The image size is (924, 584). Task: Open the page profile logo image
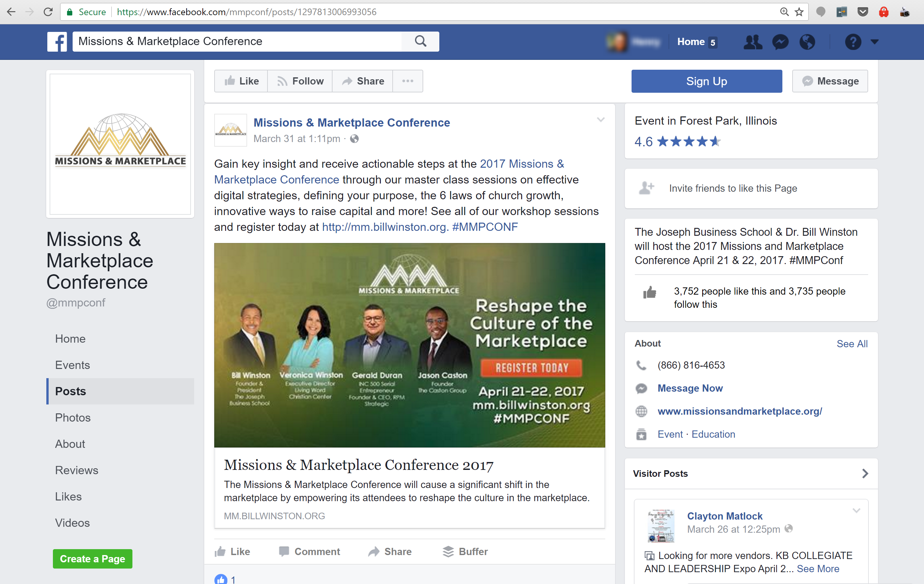[120, 144]
